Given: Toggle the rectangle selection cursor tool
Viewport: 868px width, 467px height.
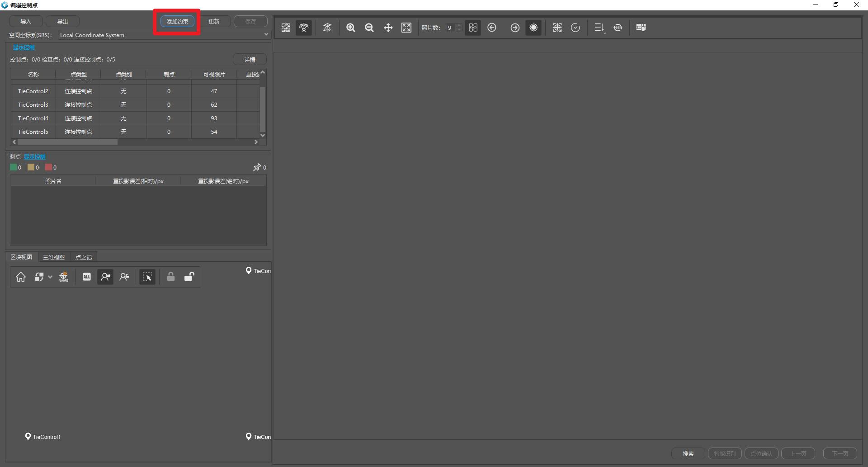Looking at the screenshot, I should (147, 277).
